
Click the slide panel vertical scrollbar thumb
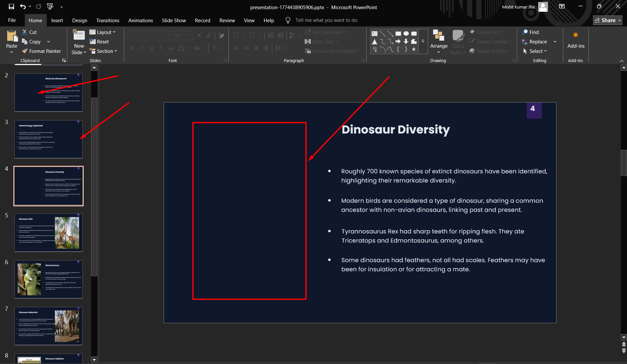94,186
